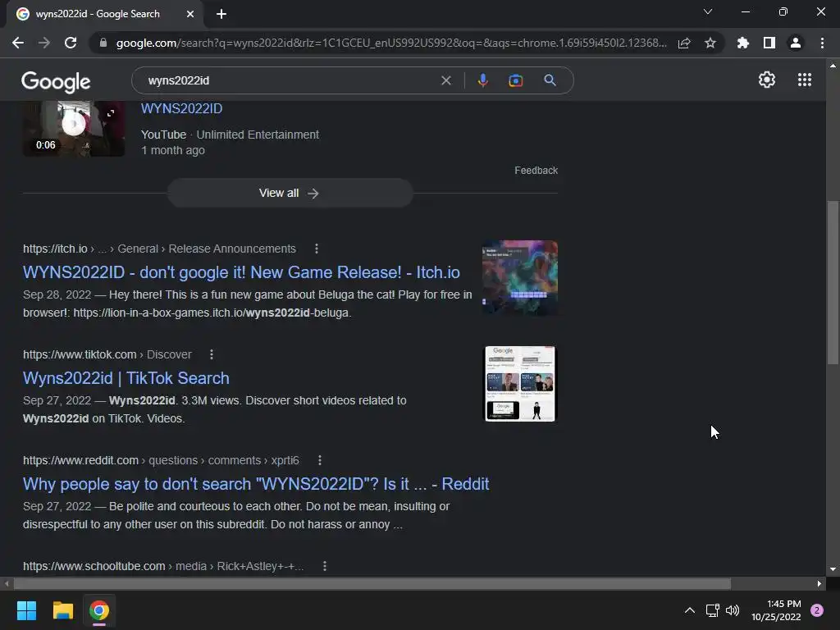Click the scroll up arrow
The height and width of the screenshot is (630, 840).
pyautogui.click(x=833, y=66)
